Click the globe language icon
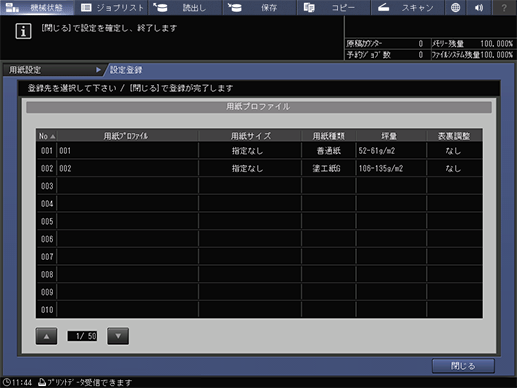Image resolution: width=517 pixels, height=388 pixels. coord(455,7)
